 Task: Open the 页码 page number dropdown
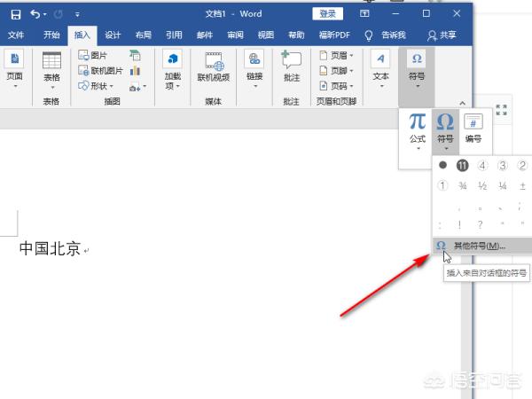pos(337,86)
